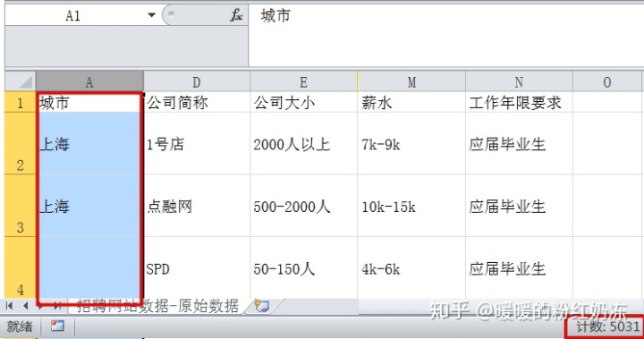Click 就绪 status indicator
This screenshot has width=644, height=339.
point(20,326)
